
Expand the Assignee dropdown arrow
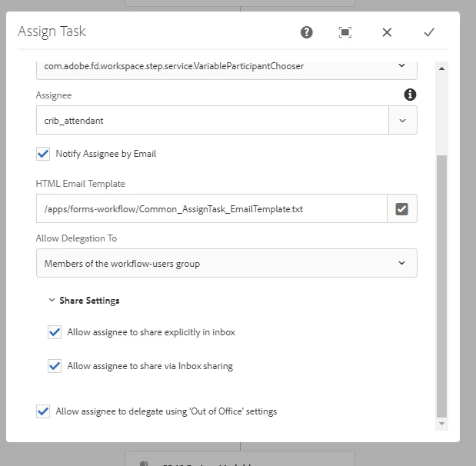402,121
